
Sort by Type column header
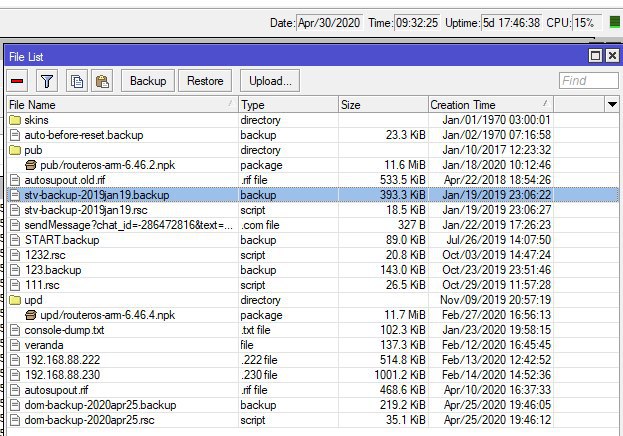coord(288,105)
